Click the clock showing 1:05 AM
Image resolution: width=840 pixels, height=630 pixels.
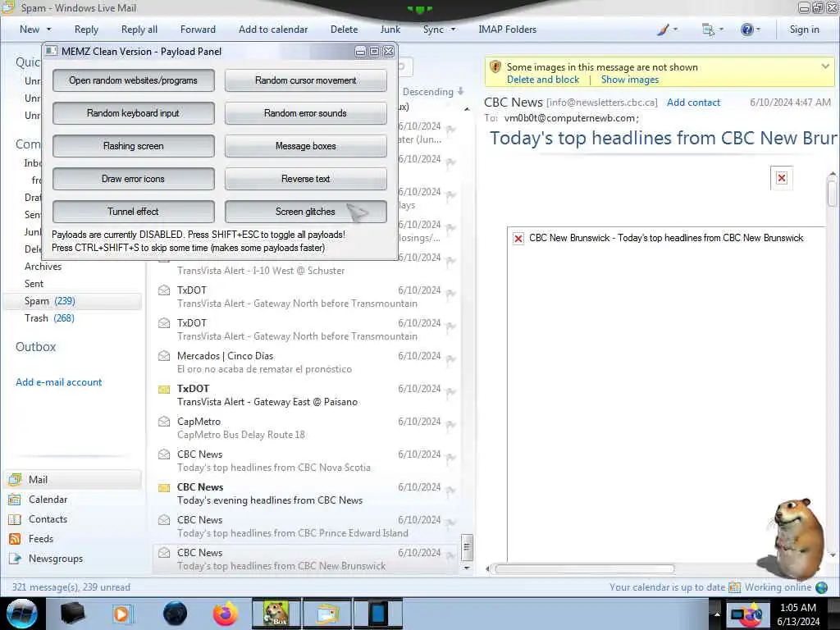(797, 608)
